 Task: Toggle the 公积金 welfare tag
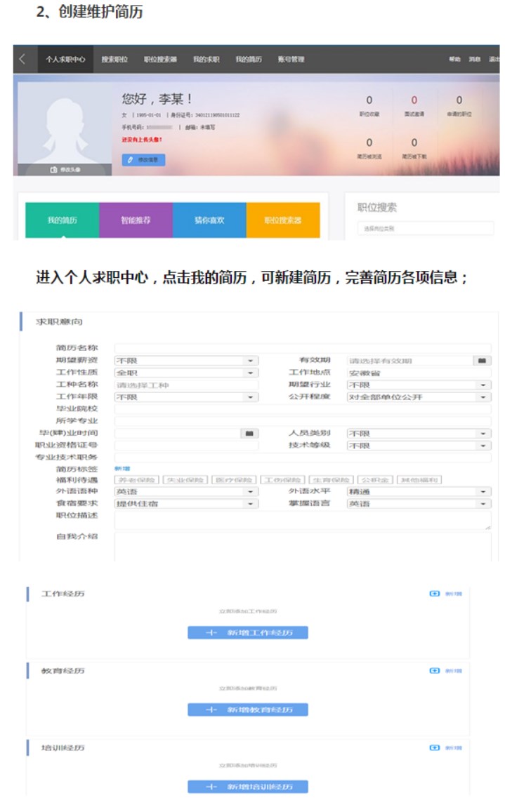point(374,480)
